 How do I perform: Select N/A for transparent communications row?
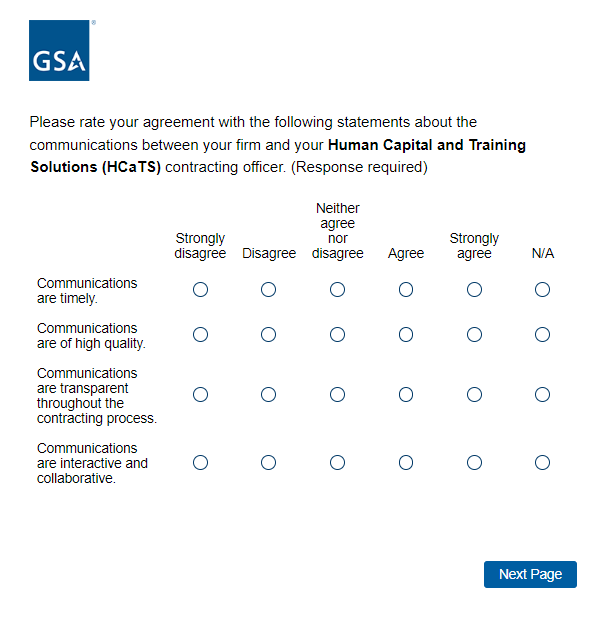click(x=542, y=395)
